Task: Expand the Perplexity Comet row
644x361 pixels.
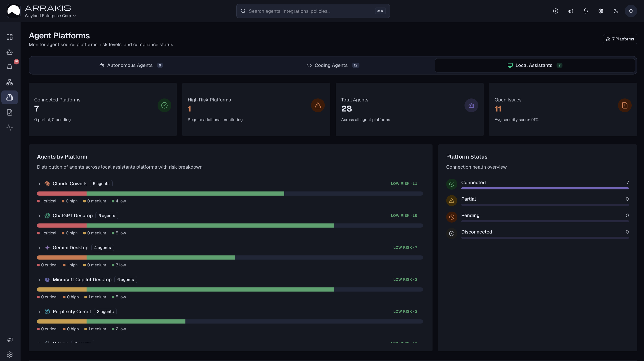Action: pyautogui.click(x=39, y=312)
